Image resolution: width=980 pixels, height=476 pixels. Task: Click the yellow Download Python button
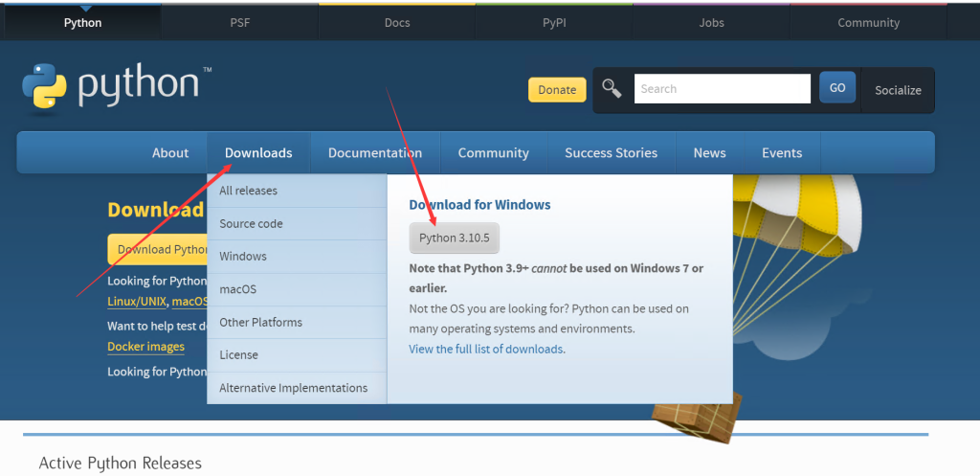pos(158,249)
